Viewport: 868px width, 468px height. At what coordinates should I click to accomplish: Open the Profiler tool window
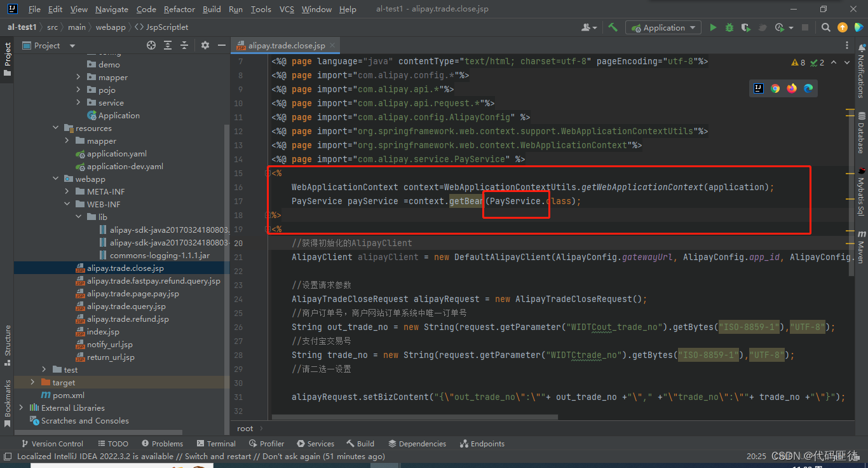(x=266, y=443)
